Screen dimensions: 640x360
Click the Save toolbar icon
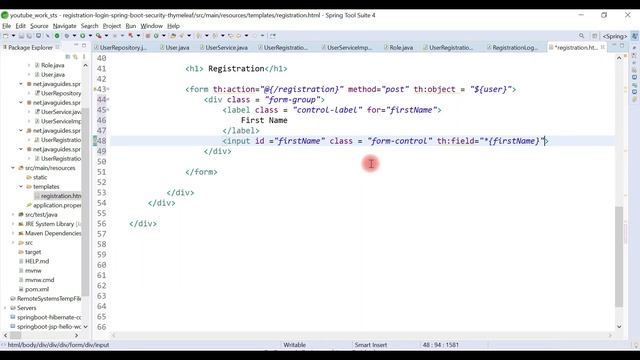(x=22, y=36)
